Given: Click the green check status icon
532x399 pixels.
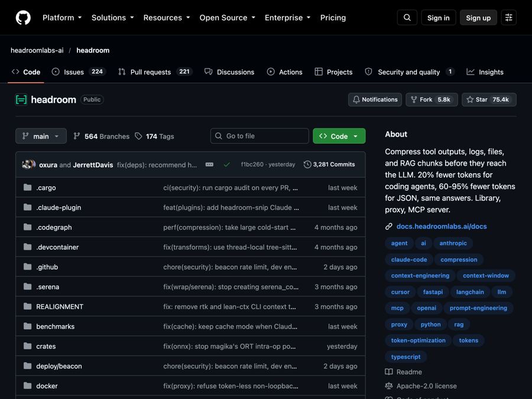Looking at the screenshot, I should [226, 164].
